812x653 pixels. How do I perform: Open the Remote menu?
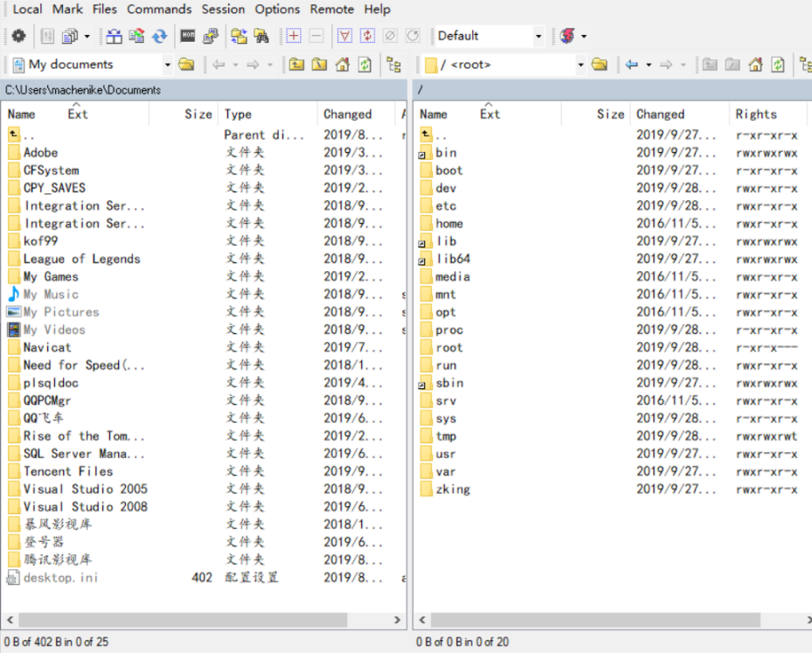point(332,10)
